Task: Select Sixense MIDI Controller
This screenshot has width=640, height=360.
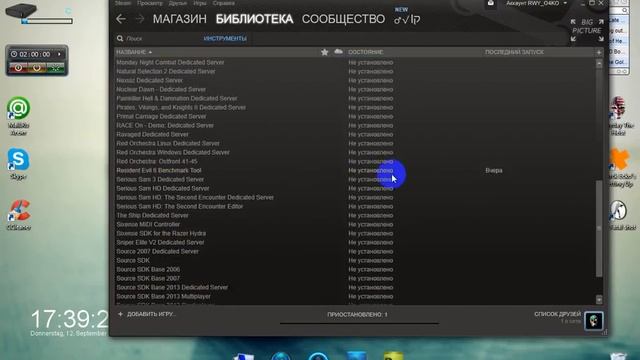Action: point(148,224)
